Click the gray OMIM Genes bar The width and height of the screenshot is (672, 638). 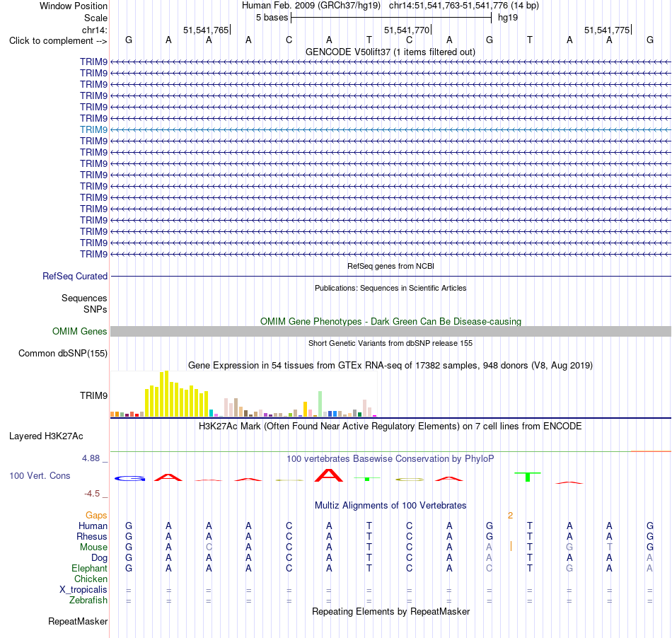(x=391, y=331)
